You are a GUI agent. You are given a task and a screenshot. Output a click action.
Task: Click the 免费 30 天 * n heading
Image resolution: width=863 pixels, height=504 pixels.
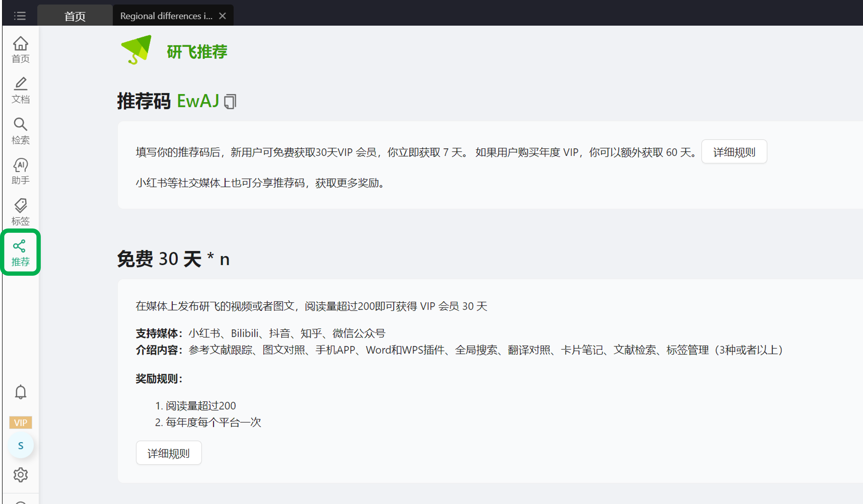pos(173,259)
